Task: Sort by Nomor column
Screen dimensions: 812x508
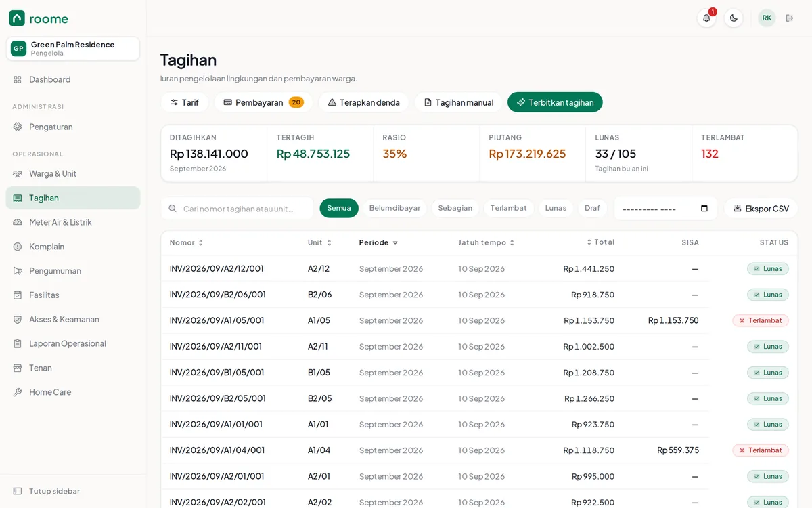Action: 186,242
